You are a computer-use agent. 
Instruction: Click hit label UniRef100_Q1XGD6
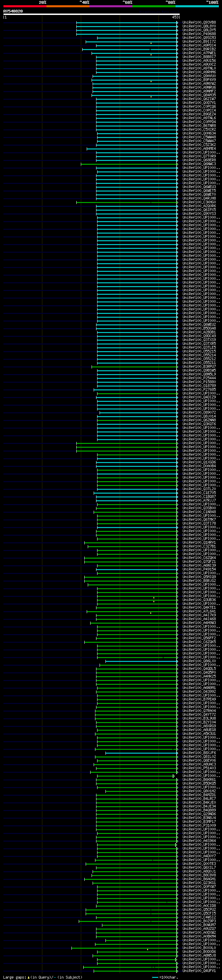(x=199, y=462)
